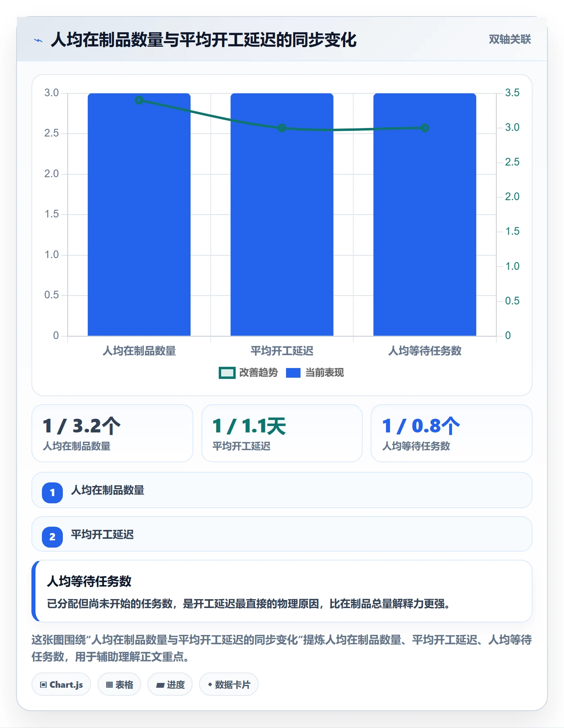
Task: Click the trend line point on the 平均开工延迟 bar
Action: click(282, 128)
